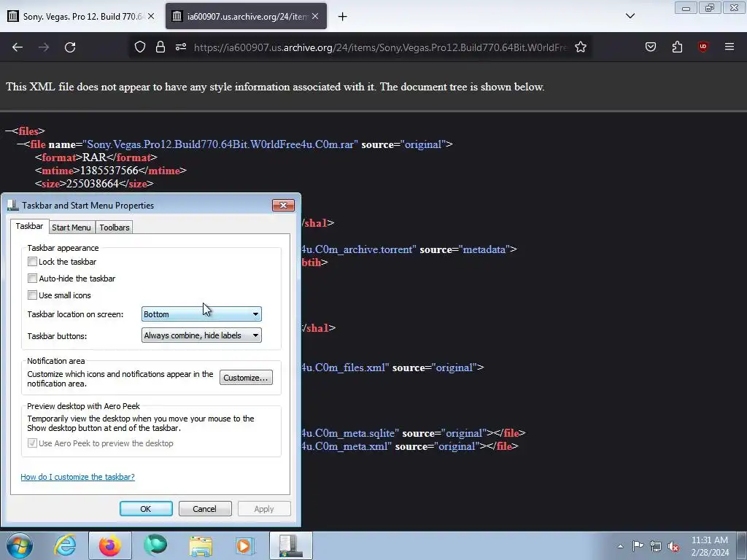
Task: Open the Extensions puzzle icon
Action: pyautogui.click(x=677, y=47)
